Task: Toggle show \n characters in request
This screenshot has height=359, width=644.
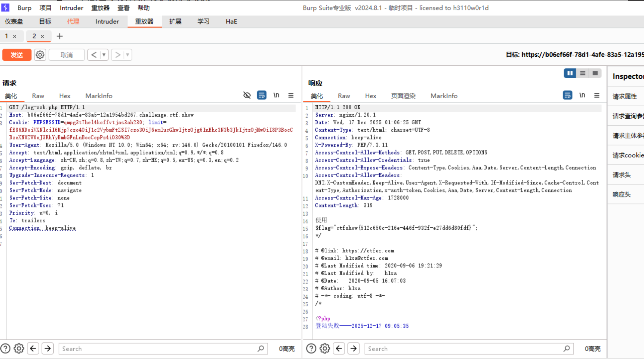Action: pyautogui.click(x=276, y=95)
